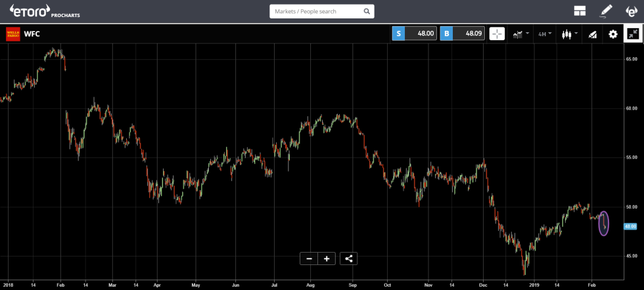Click the Wells Fargo WFC instrument logo

tap(13, 34)
